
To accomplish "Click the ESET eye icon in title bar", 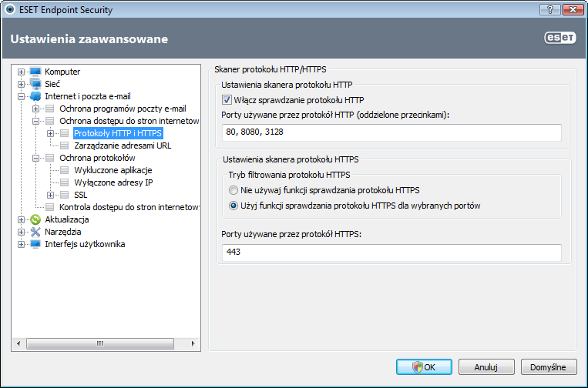I will click(10, 9).
